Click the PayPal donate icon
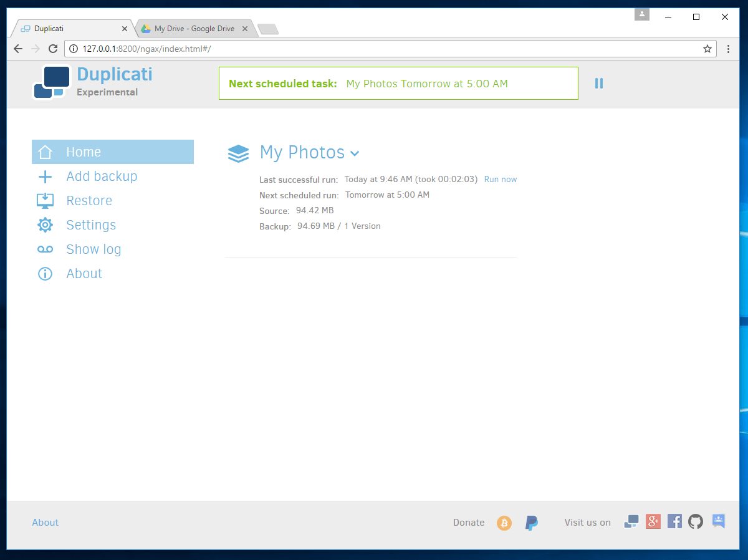The height and width of the screenshot is (560, 748). (532, 523)
